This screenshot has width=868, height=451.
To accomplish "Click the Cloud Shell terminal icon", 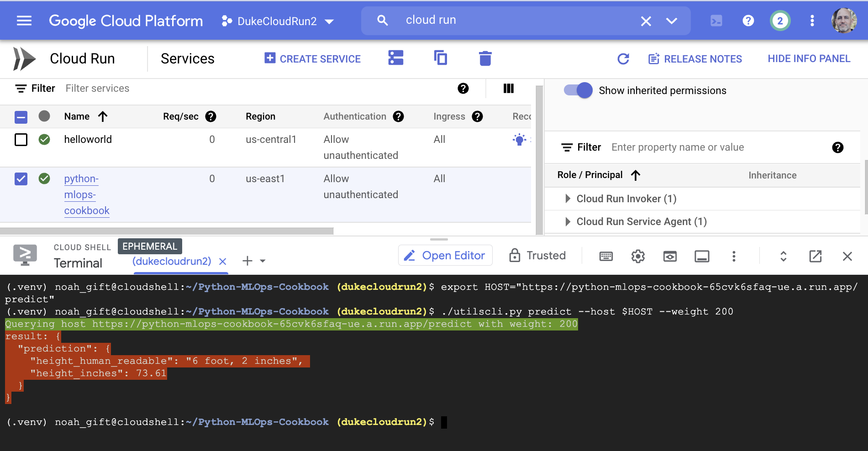I will 25,255.
